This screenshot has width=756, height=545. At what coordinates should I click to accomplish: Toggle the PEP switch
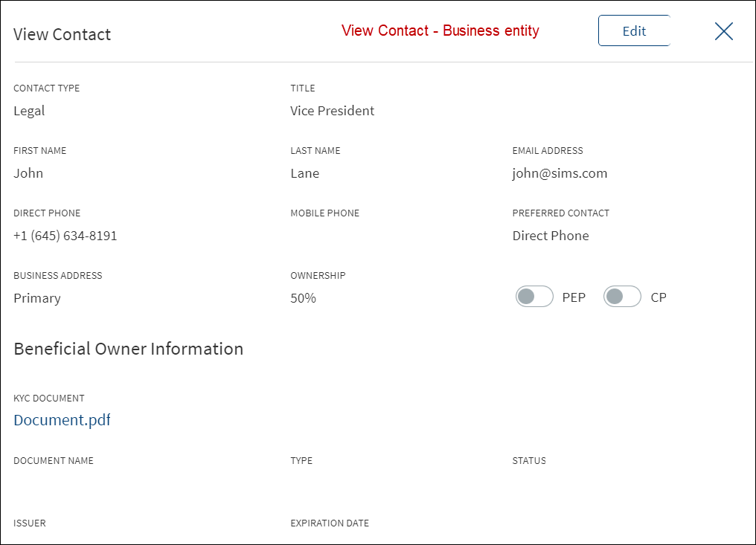point(534,297)
